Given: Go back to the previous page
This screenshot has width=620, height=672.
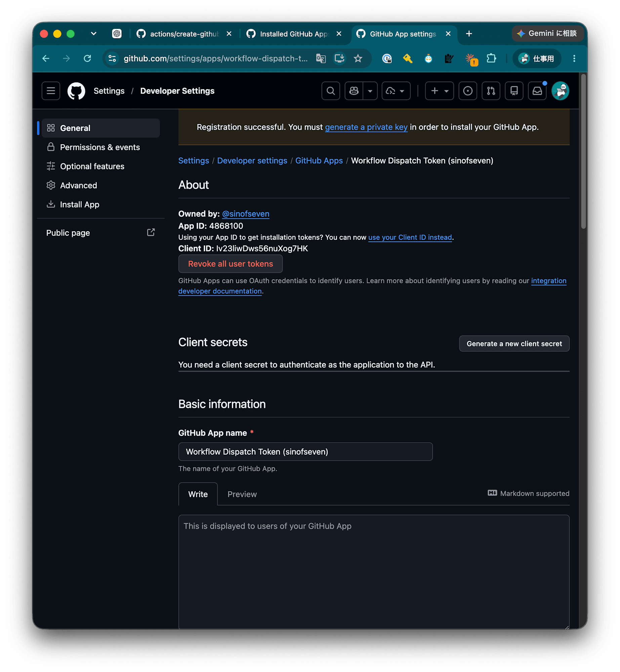Looking at the screenshot, I should (x=46, y=58).
